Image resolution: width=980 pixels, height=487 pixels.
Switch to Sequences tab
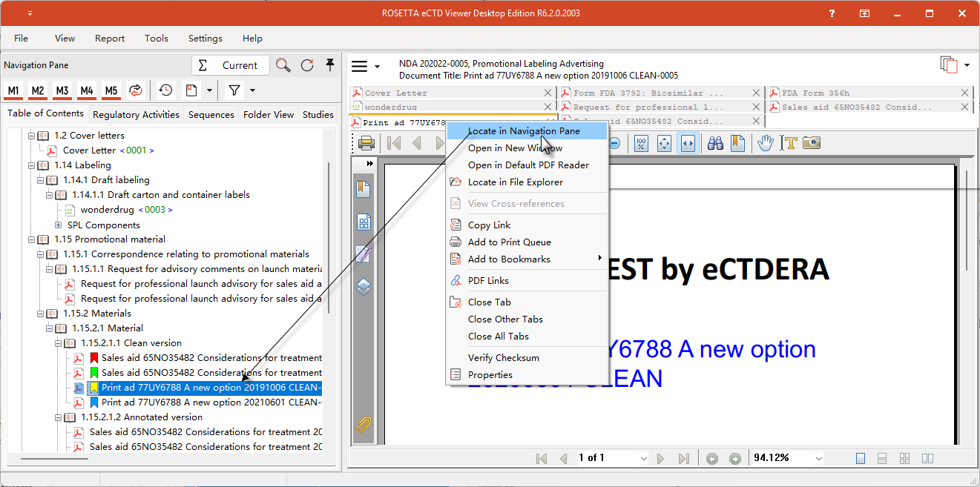(211, 114)
